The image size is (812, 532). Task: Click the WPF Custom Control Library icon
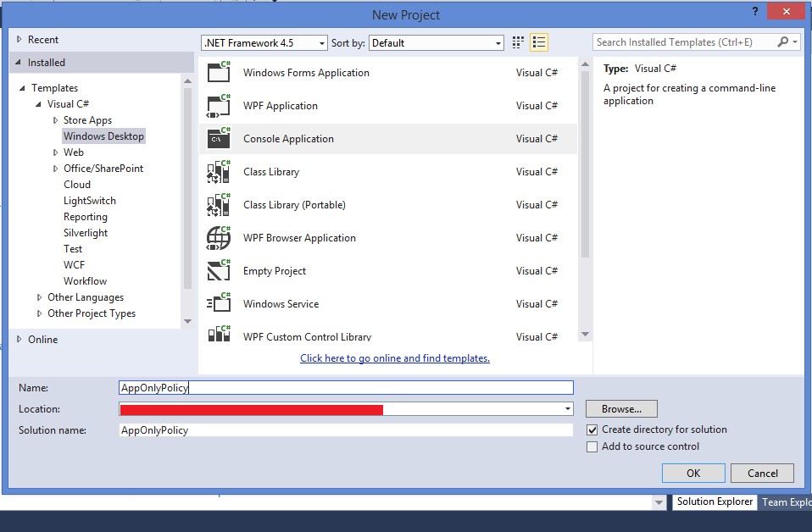point(219,333)
